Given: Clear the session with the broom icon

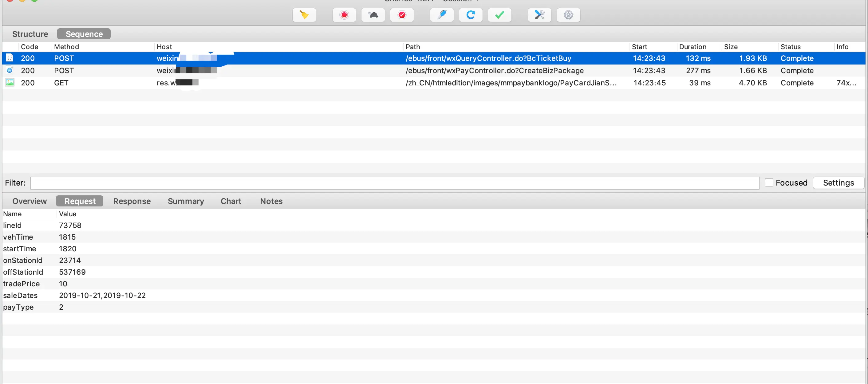Looking at the screenshot, I should [x=304, y=15].
